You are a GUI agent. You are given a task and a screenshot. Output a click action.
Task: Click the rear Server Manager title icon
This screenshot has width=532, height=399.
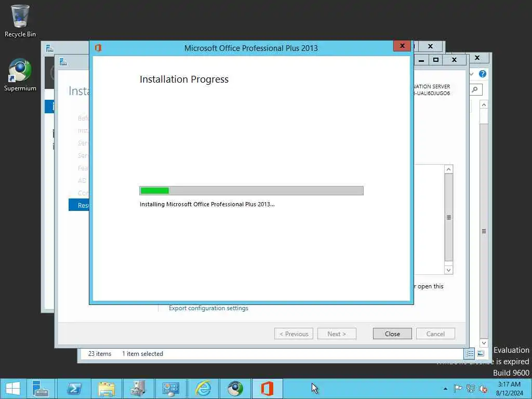click(x=50, y=48)
